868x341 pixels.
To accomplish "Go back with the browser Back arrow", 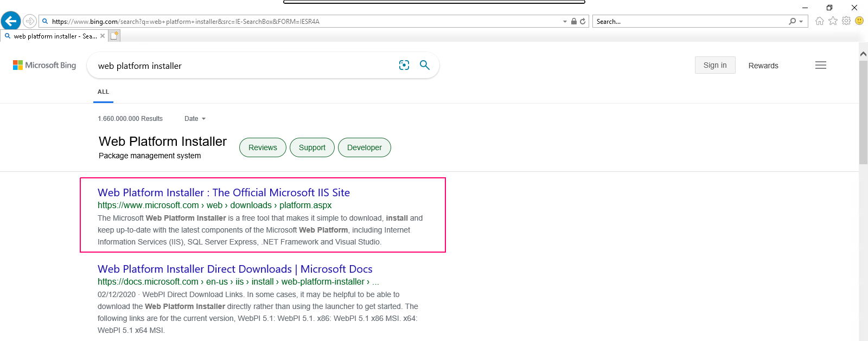I will coord(11,21).
